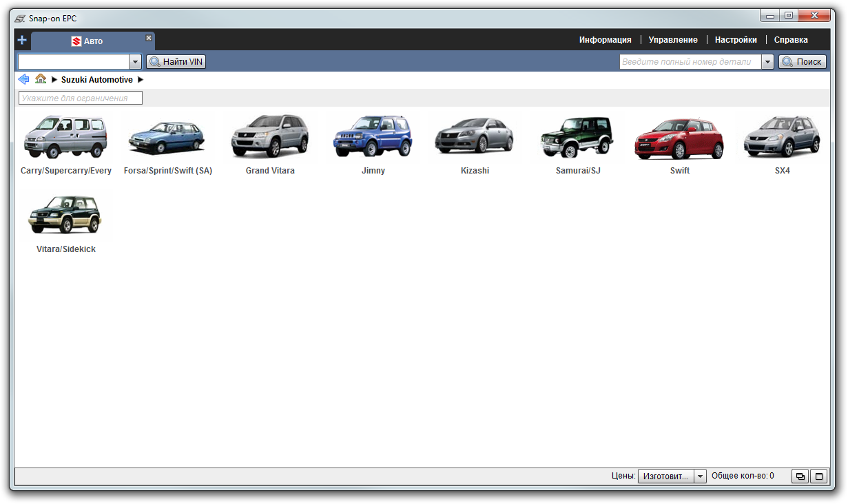Click the Jimny label
This screenshot has height=504, width=848.
(373, 171)
